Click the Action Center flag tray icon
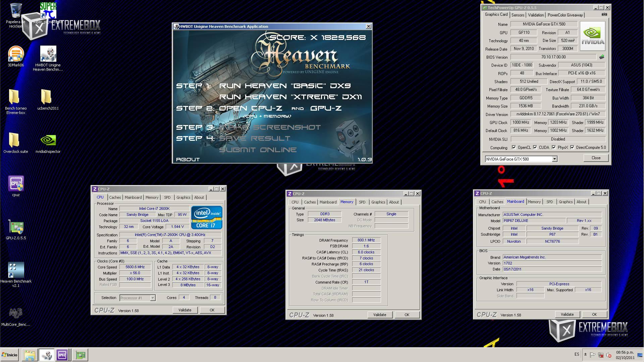 click(x=592, y=355)
